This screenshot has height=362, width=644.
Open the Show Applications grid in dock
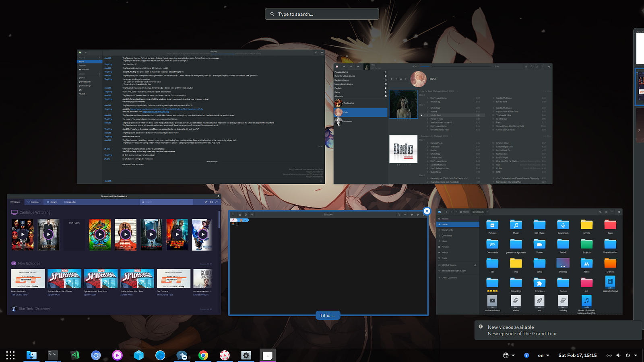point(10,355)
